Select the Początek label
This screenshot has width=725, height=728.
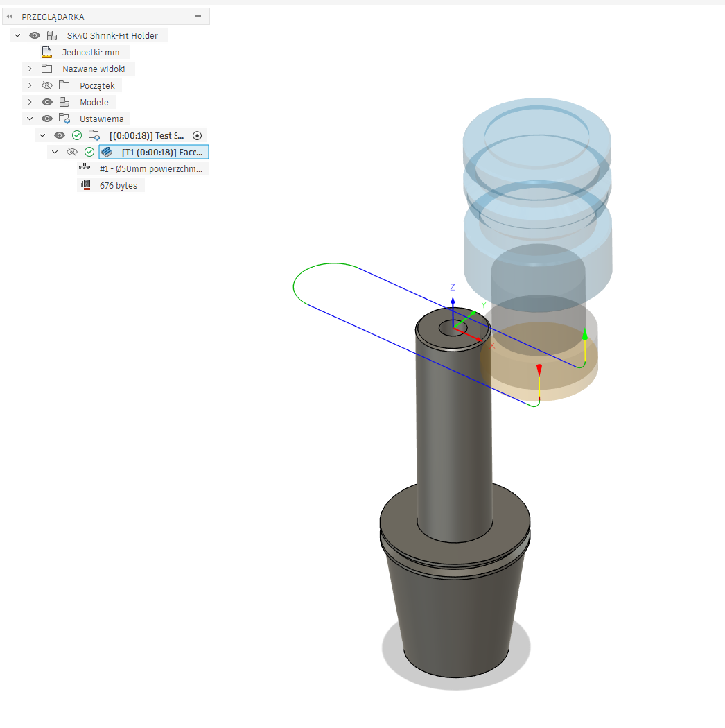tap(97, 86)
